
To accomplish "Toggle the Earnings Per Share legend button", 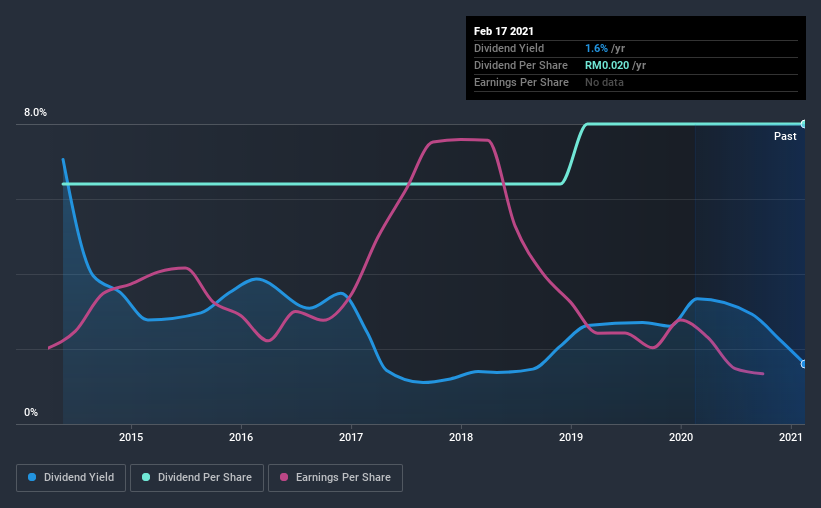I will [x=335, y=478].
